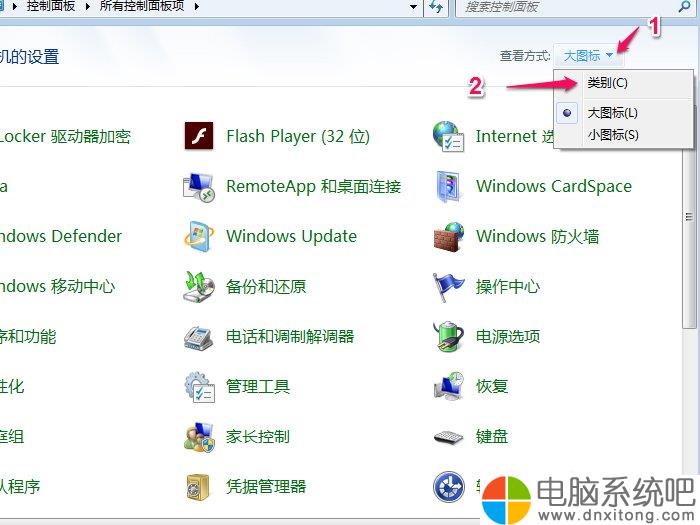Open the 家长控制 icon
The height and width of the screenshot is (525, 700).
(200, 437)
